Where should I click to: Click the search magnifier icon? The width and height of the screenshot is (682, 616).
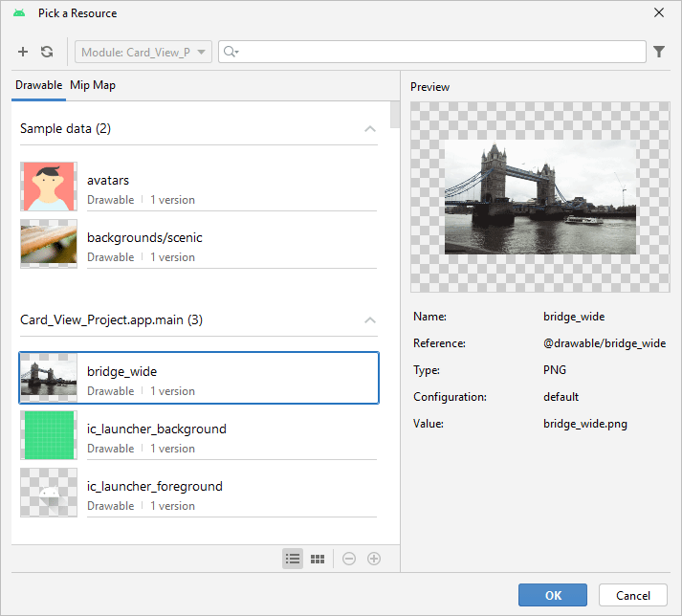pyautogui.click(x=230, y=52)
